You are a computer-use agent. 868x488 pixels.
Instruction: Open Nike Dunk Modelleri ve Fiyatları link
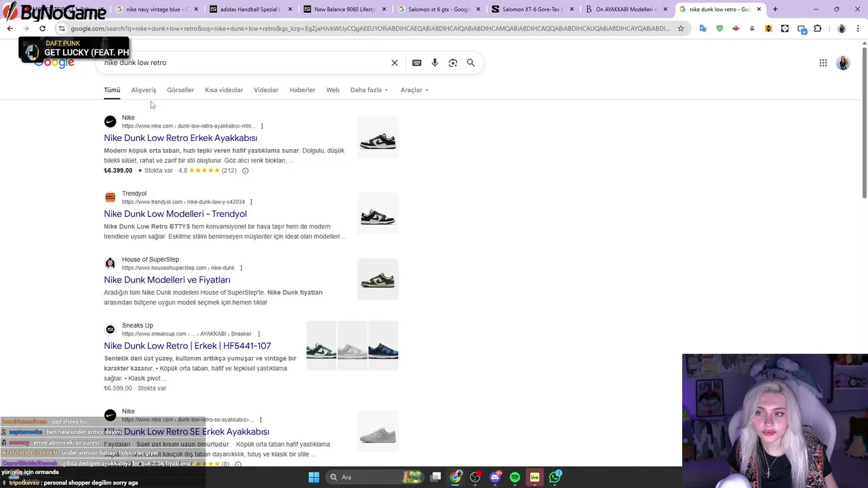coord(167,280)
